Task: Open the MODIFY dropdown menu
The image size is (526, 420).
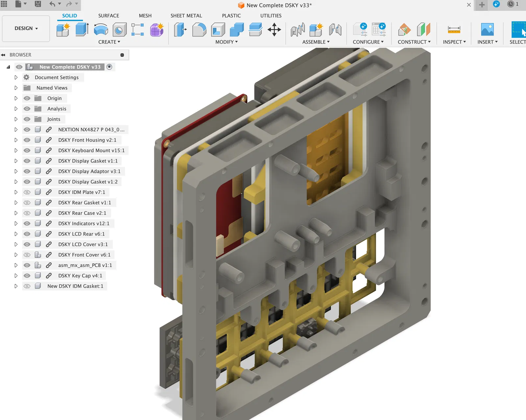Action: pyautogui.click(x=227, y=42)
